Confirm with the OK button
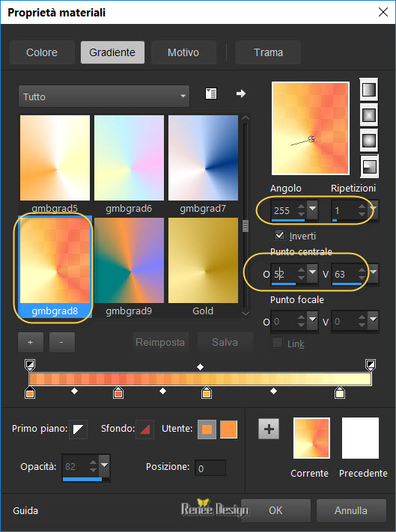396x532 pixels. point(275,510)
